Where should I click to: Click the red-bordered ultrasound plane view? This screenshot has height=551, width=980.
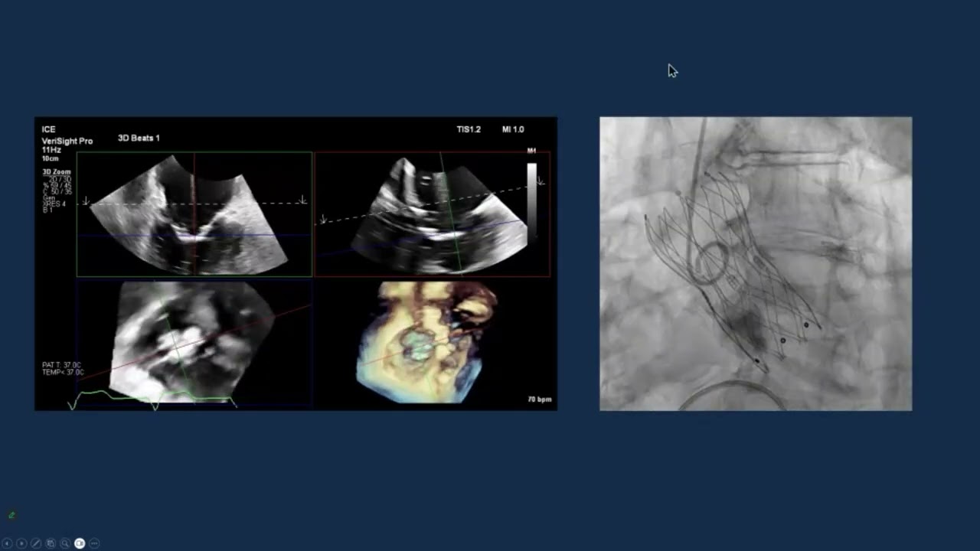(x=433, y=214)
